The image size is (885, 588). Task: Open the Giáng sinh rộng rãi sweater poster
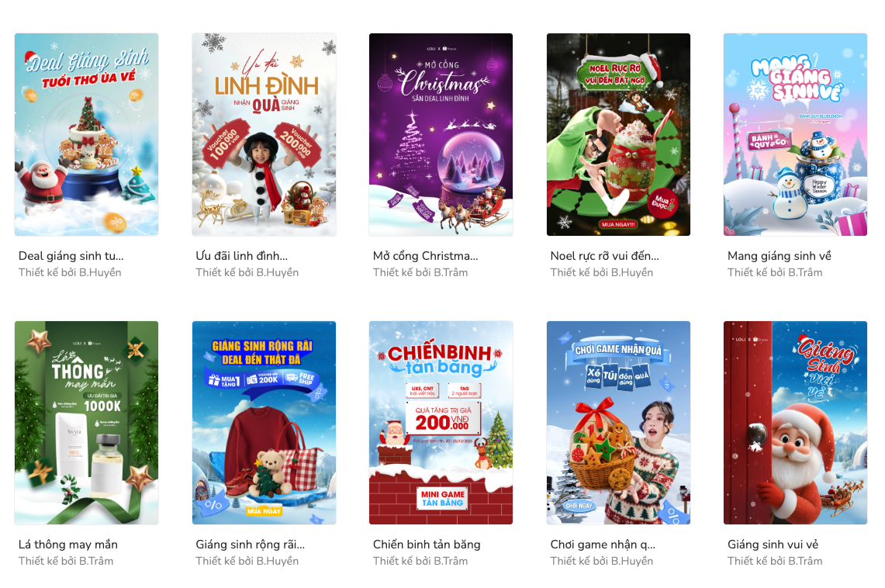tap(264, 423)
